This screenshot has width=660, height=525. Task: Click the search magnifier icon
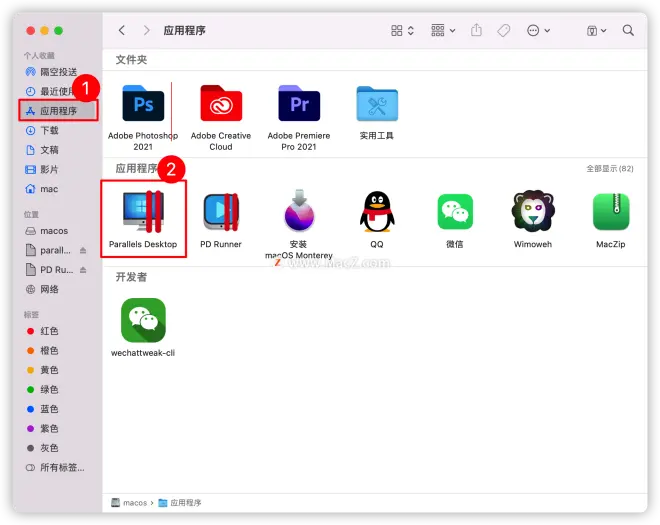pyautogui.click(x=628, y=30)
